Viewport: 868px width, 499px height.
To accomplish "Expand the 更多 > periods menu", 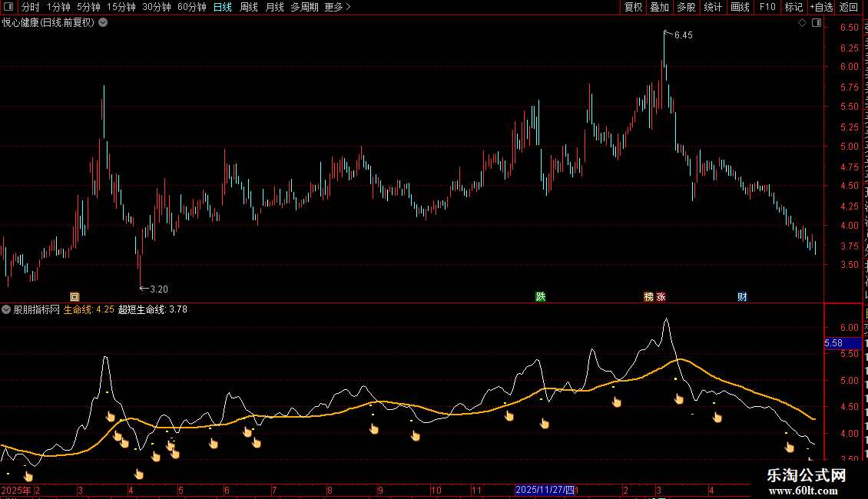I will [x=338, y=7].
